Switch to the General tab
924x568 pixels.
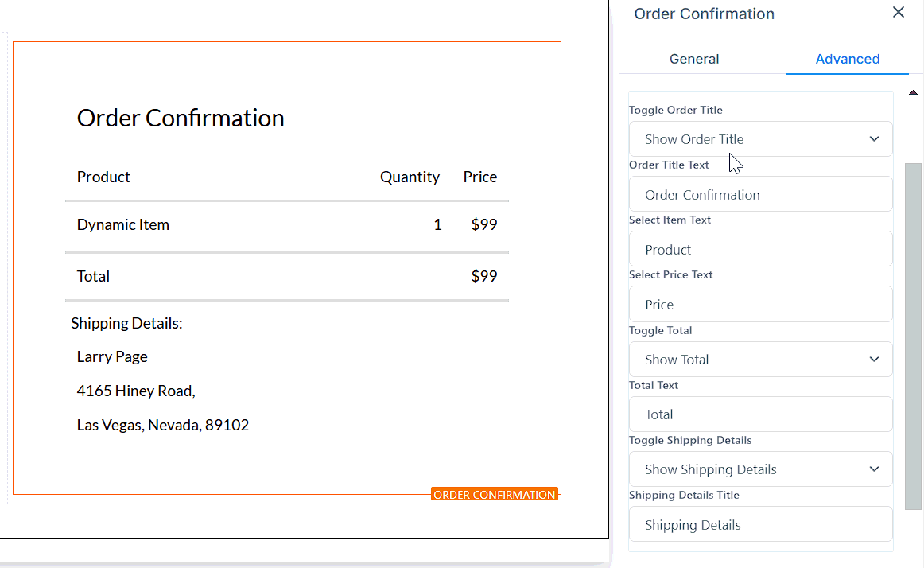tap(694, 59)
